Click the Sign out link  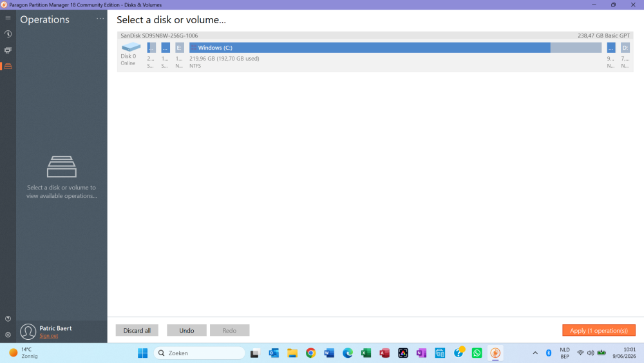[x=48, y=336]
